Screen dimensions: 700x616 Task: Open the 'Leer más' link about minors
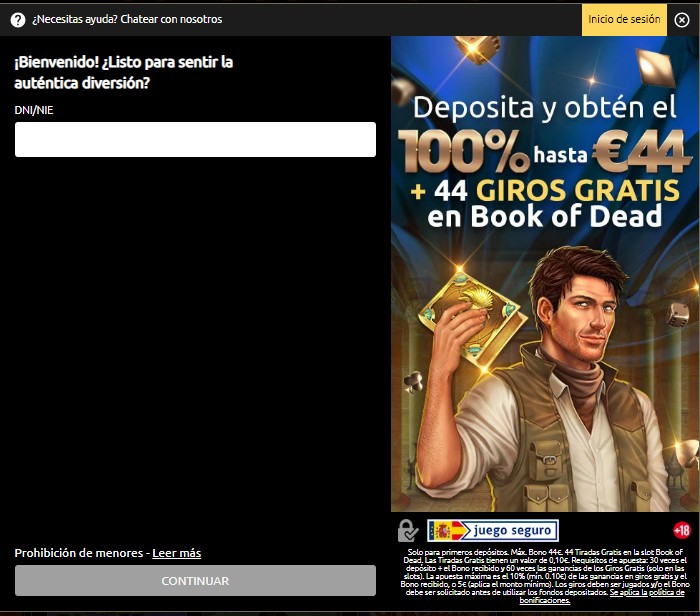coord(177,553)
